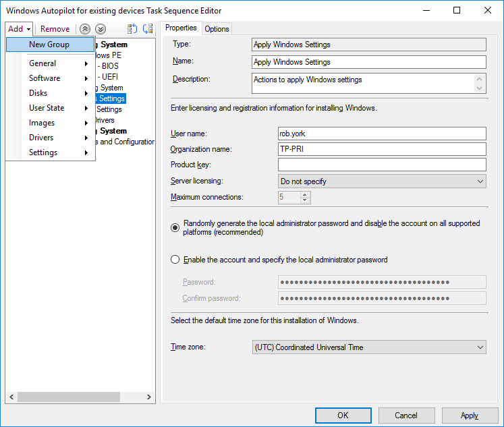Click the Type field showing Apply Windows Settings

(368, 45)
